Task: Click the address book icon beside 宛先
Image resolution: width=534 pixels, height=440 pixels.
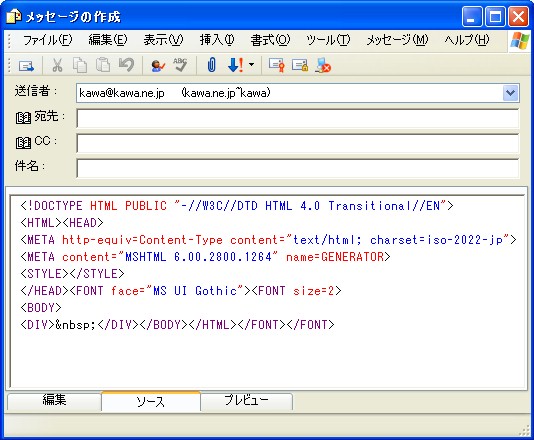Action: (23, 118)
